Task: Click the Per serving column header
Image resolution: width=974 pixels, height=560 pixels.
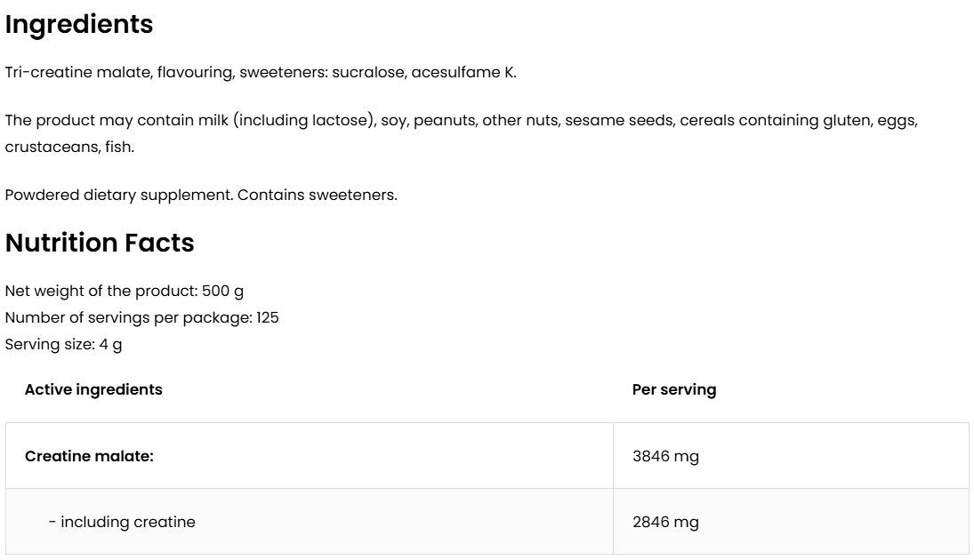Action: click(673, 389)
